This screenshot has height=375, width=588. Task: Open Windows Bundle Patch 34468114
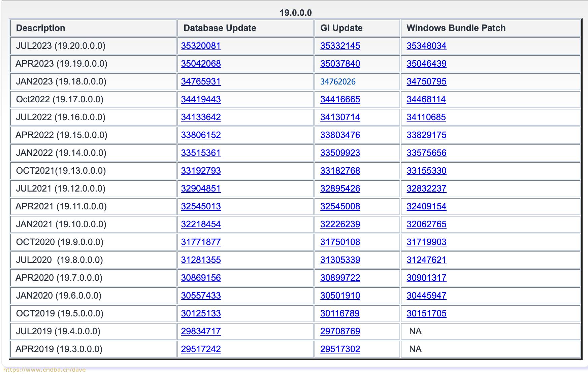(x=426, y=99)
